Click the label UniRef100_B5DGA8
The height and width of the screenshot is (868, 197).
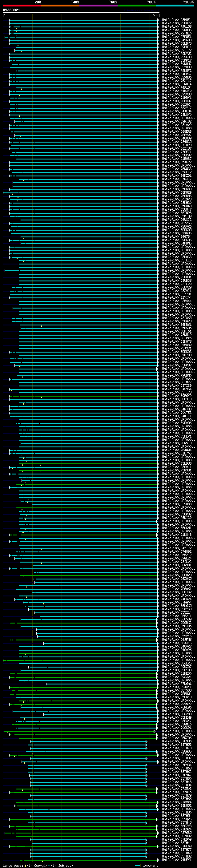176,189
